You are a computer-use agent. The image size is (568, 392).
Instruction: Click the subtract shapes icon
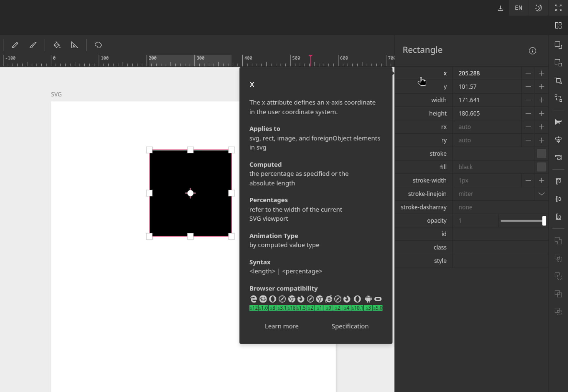tap(558, 276)
